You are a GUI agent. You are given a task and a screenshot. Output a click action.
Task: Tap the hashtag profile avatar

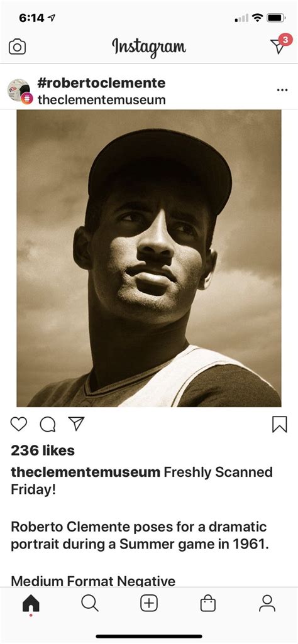pos(19,90)
